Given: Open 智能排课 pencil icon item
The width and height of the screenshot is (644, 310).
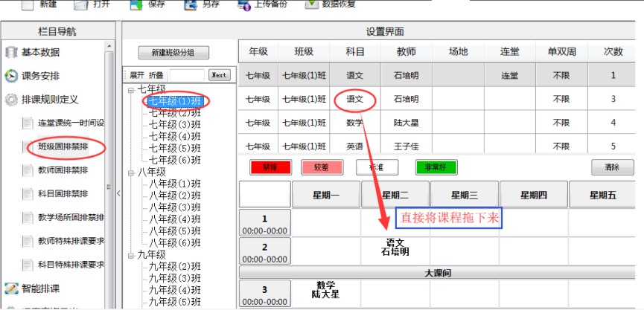Looking at the screenshot, I should tap(41, 288).
